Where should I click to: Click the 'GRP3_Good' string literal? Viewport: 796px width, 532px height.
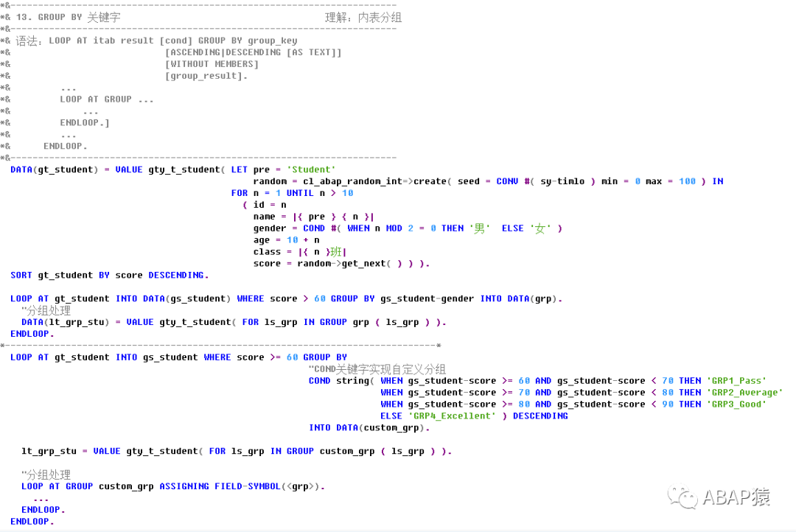tap(736, 404)
